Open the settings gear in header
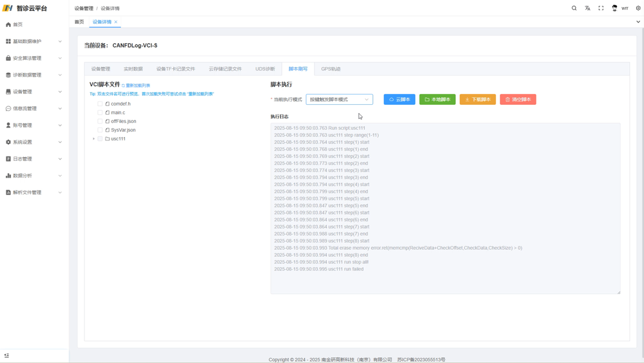This screenshot has height=363, width=644. pos(638,8)
